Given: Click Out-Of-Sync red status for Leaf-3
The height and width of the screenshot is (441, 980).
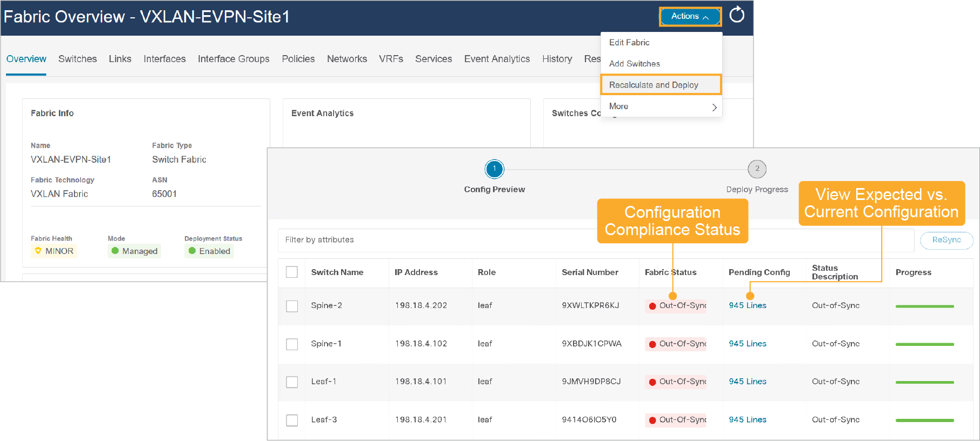Looking at the screenshot, I should 676,420.
